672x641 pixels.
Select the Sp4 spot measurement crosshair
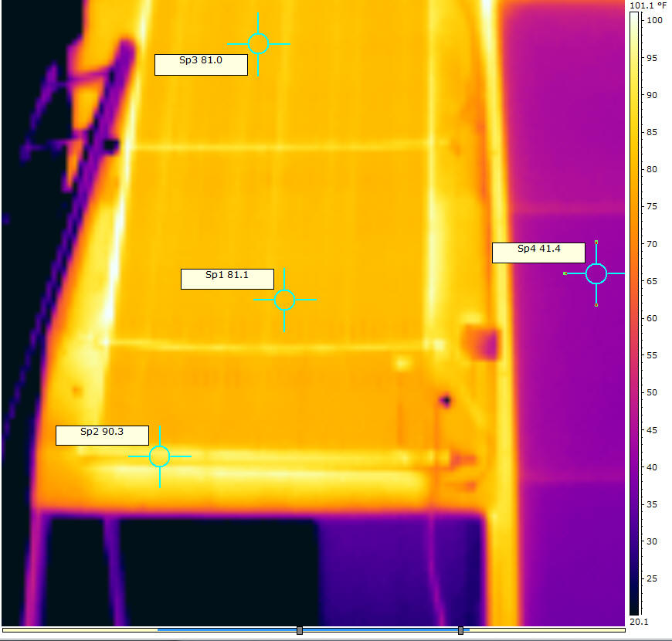click(596, 273)
